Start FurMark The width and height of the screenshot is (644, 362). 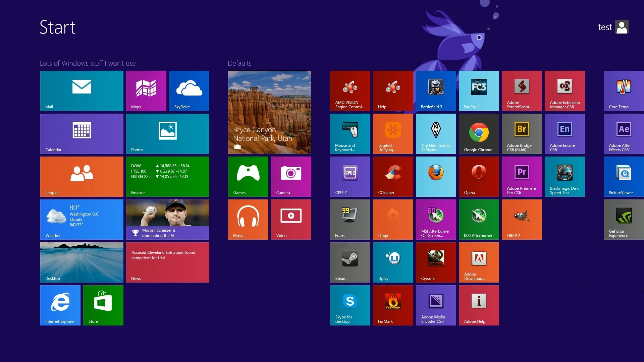[393, 305]
